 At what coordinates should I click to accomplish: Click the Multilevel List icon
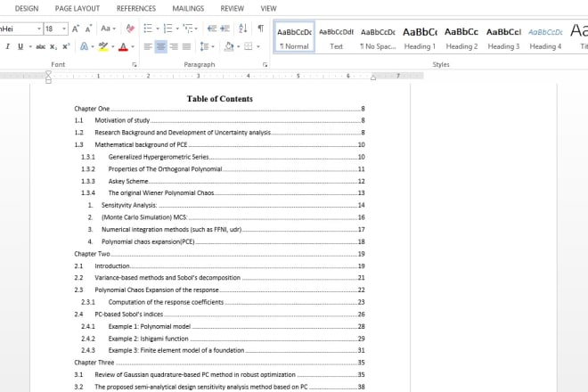click(188, 29)
